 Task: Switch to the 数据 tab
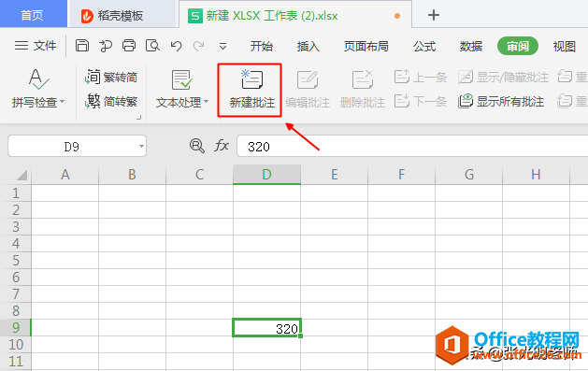point(471,46)
